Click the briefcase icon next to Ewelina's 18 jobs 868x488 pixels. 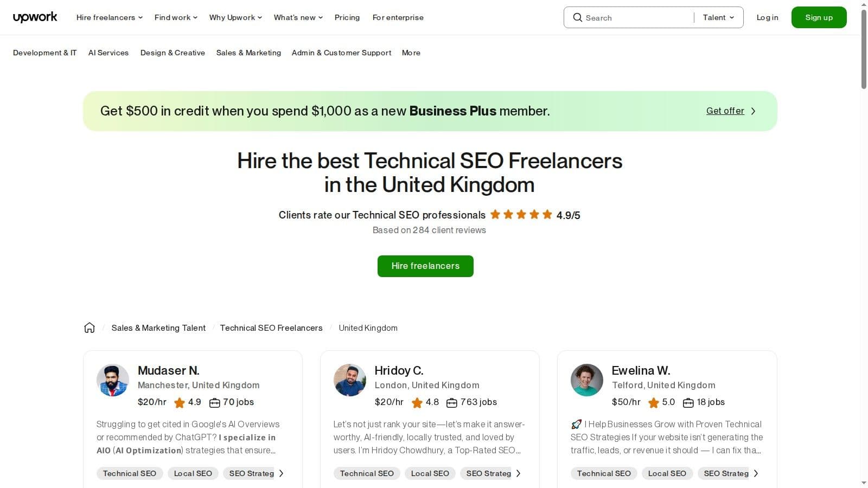pyautogui.click(x=688, y=402)
